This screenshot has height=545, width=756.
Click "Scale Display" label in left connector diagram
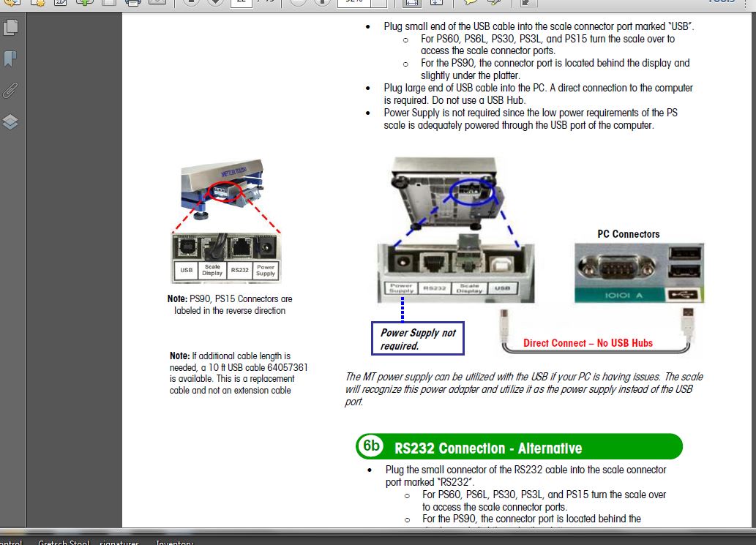(x=212, y=270)
